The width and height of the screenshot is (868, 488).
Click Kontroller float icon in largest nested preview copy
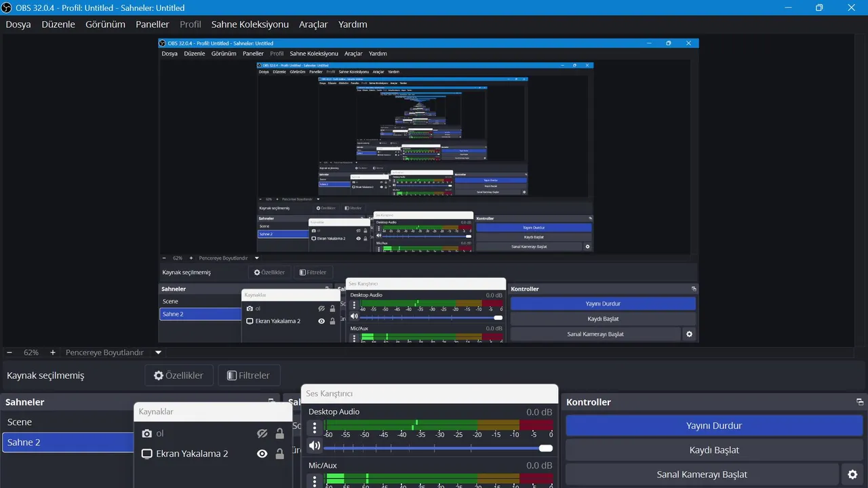[694, 289]
